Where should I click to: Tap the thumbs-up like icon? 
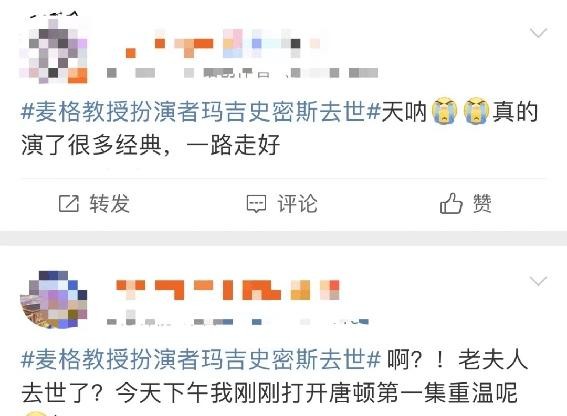(x=451, y=203)
